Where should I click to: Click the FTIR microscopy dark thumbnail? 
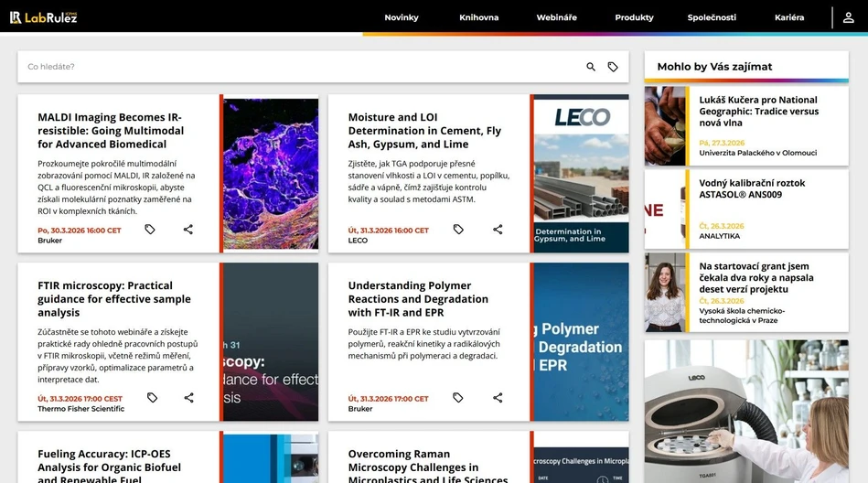pyautogui.click(x=271, y=342)
